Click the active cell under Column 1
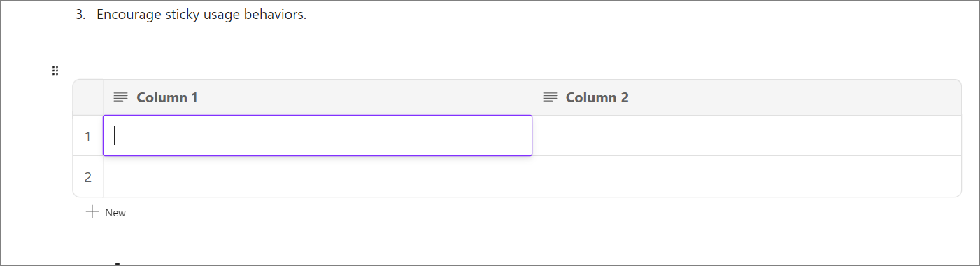The width and height of the screenshot is (980, 266). (x=318, y=135)
